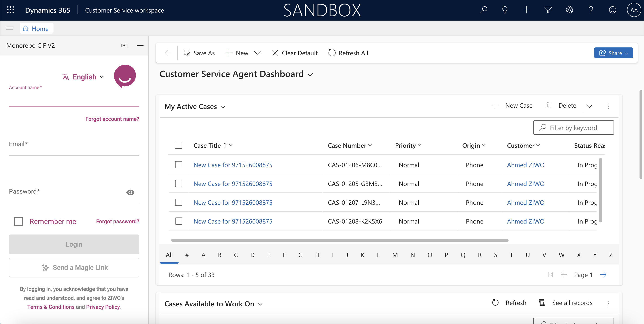Viewport: 644px width, 324px height.
Task: Click Send a Magic Link button
Action: 74,267
